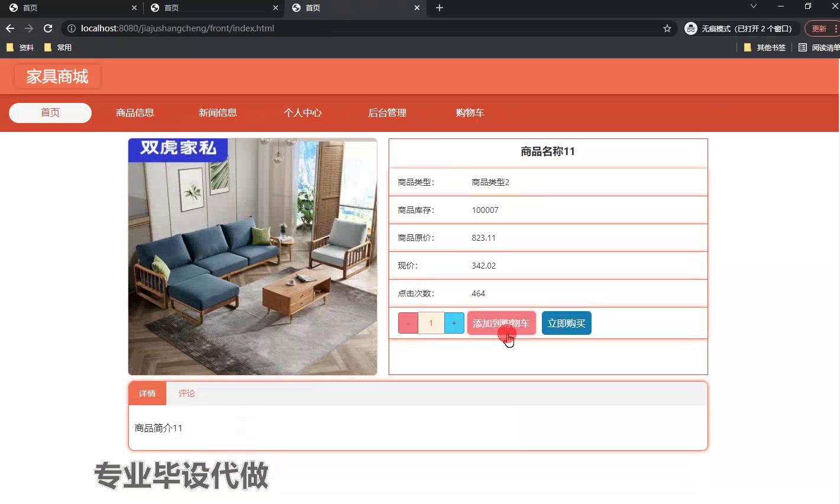Viewport: 840px width, 504px height.
Task: Open the Chrome three-dot menu
Action: [x=836, y=28]
